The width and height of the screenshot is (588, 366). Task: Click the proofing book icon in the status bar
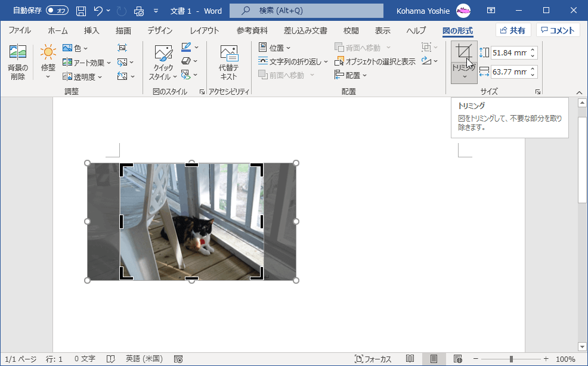pyautogui.click(x=111, y=359)
